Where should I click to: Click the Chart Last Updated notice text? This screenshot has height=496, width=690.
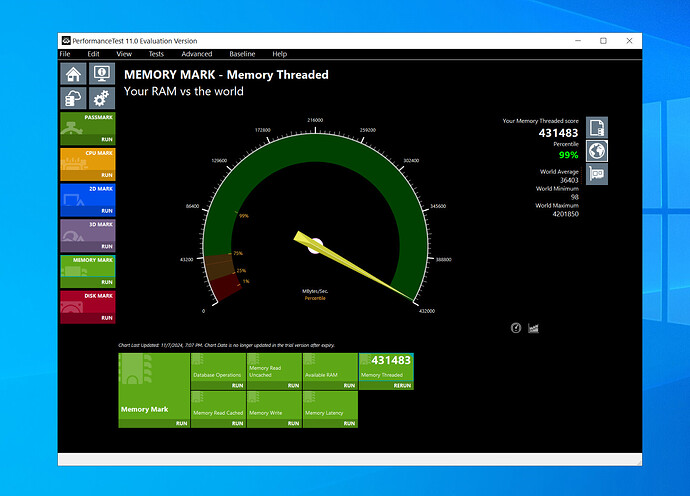226,345
